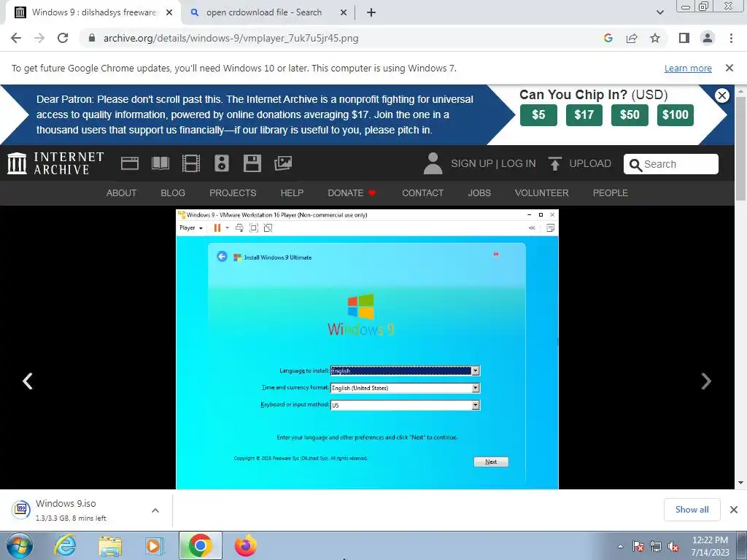Open Audio speaker icon in Archive nav

click(222, 163)
